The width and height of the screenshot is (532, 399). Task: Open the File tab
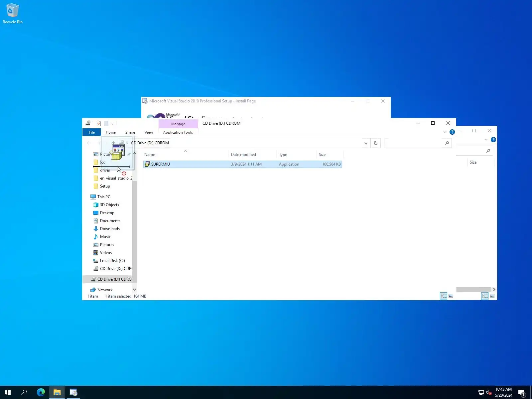(x=92, y=132)
